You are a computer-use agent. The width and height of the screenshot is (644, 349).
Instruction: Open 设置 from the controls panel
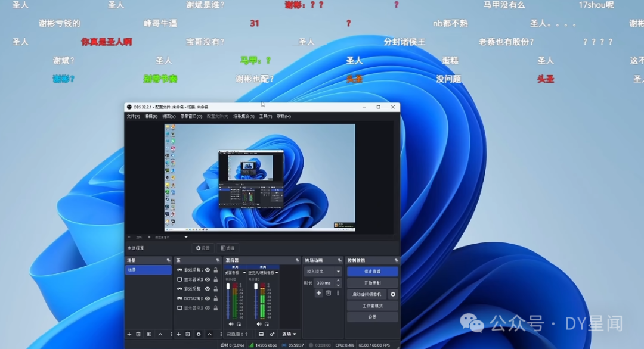373,317
